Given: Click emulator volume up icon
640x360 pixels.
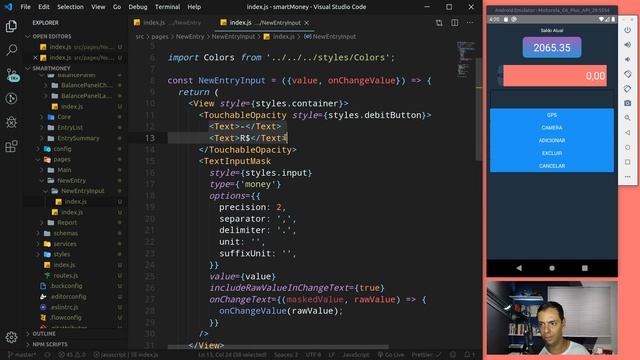Looking at the screenshot, I should click(628, 44).
